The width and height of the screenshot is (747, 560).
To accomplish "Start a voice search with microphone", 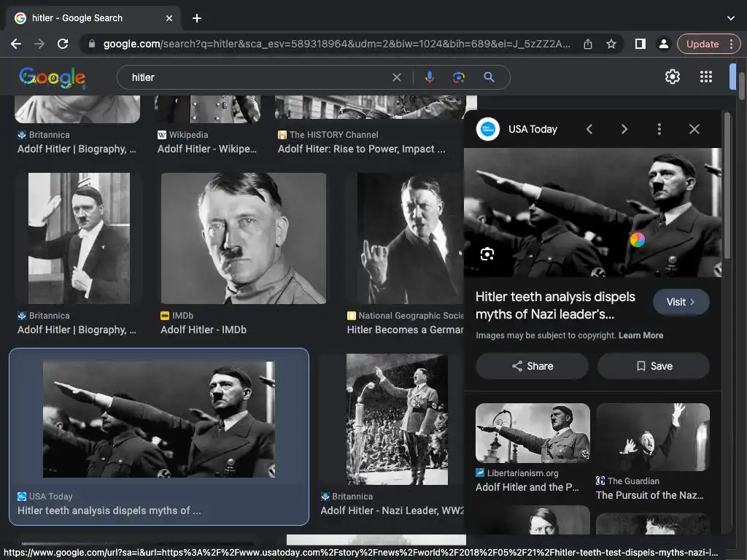I will pyautogui.click(x=429, y=77).
